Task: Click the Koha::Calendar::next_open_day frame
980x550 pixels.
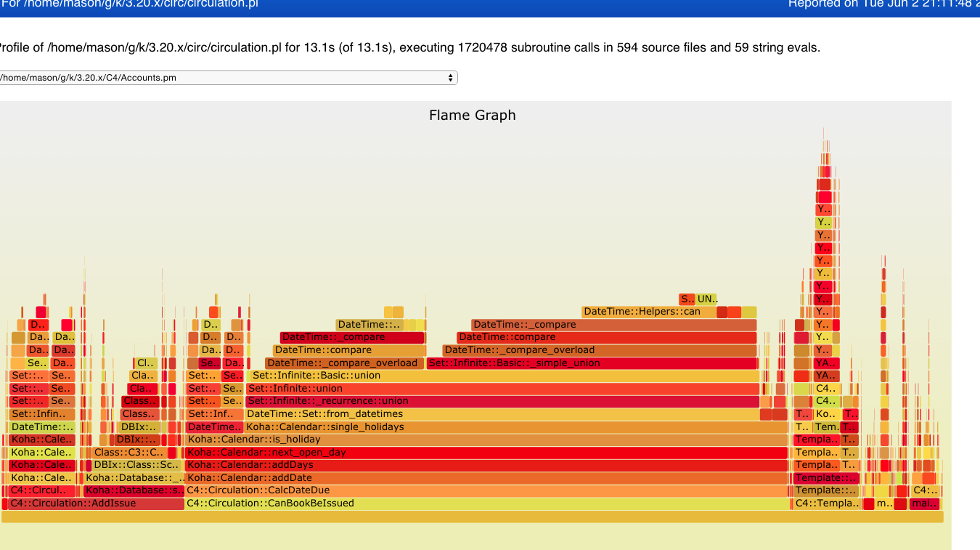Action: [x=486, y=453]
